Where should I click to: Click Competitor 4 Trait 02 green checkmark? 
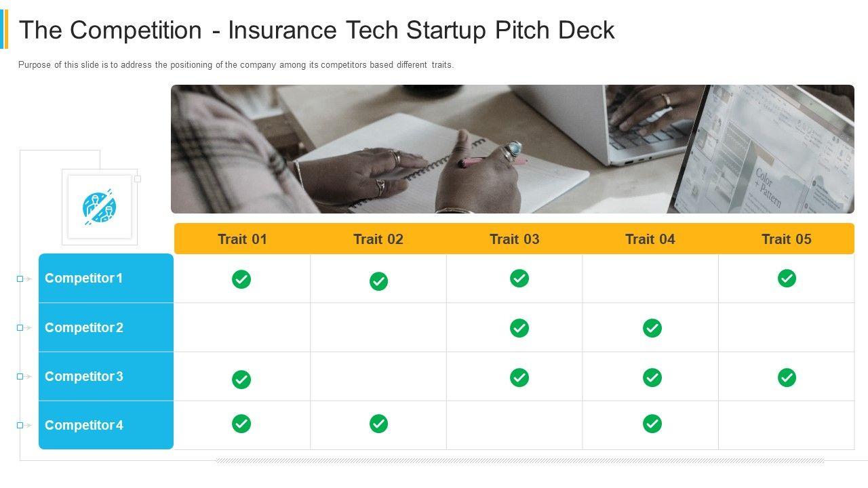(x=378, y=424)
